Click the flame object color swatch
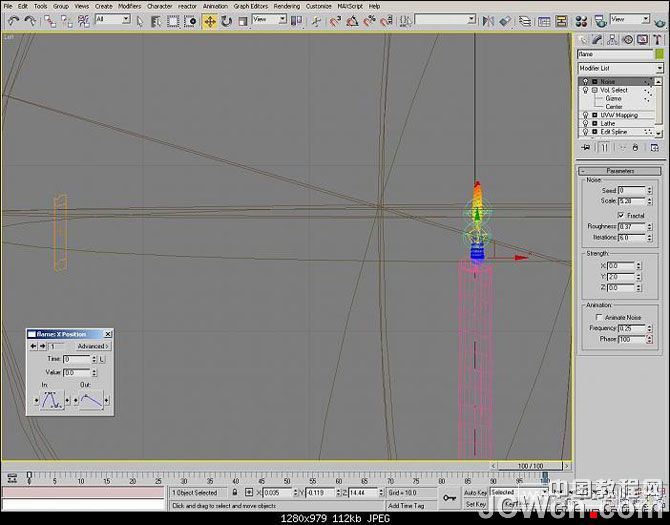Screen dimensions: 670x525 (659, 54)
